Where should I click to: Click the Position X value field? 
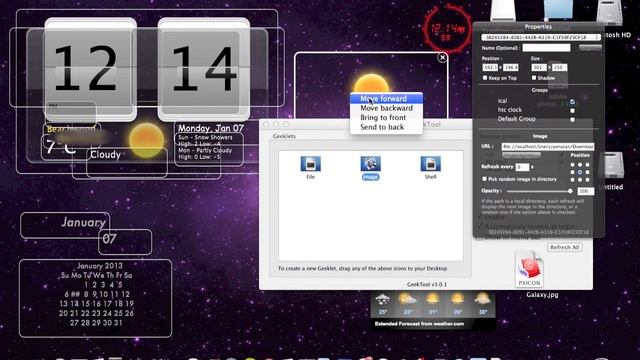(x=490, y=67)
